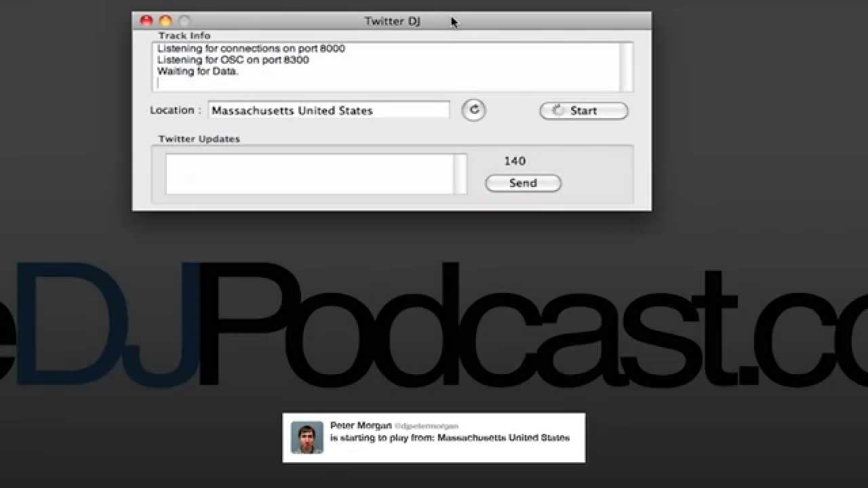Focus the Location field containing Massachusetts United States
Image resolution: width=868 pixels, height=488 pixels.
329,110
